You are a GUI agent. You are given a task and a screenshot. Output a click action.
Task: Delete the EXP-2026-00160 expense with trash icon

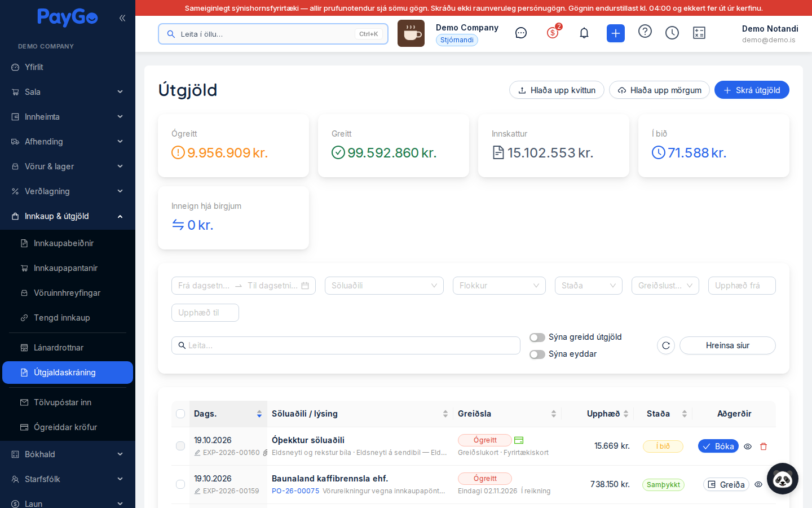tap(764, 446)
